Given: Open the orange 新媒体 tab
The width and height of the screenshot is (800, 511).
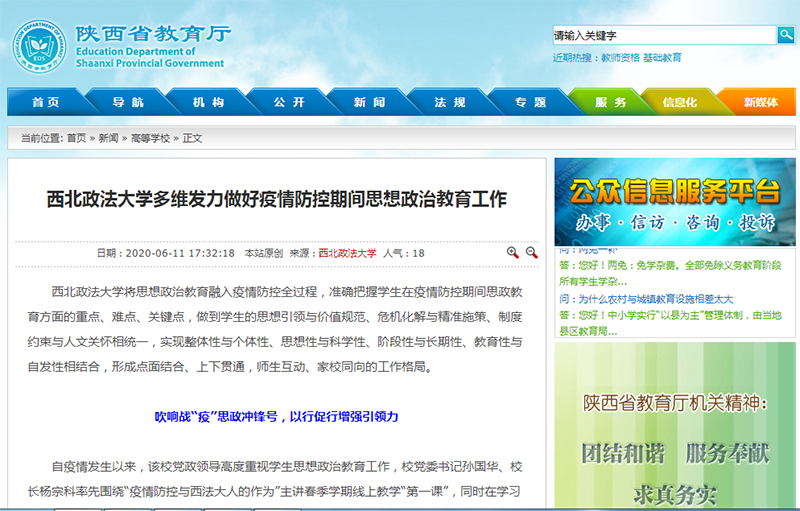Looking at the screenshot, I should pyautogui.click(x=760, y=102).
